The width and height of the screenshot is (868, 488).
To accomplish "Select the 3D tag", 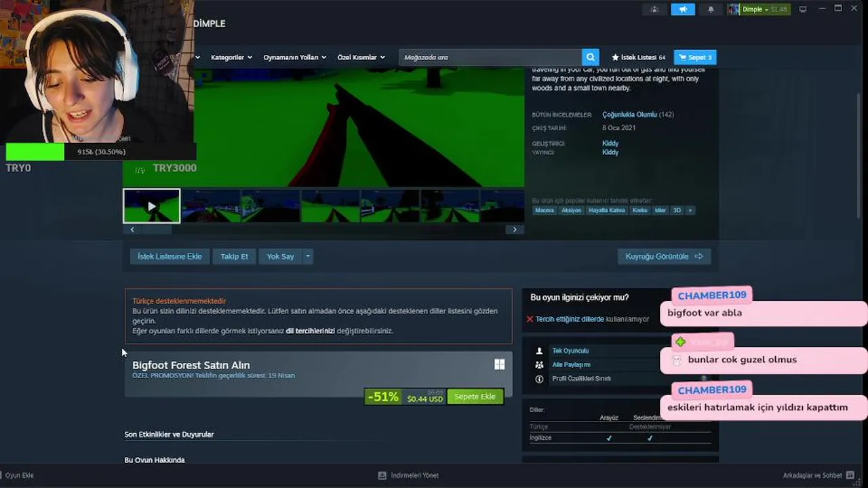I will [x=677, y=210].
